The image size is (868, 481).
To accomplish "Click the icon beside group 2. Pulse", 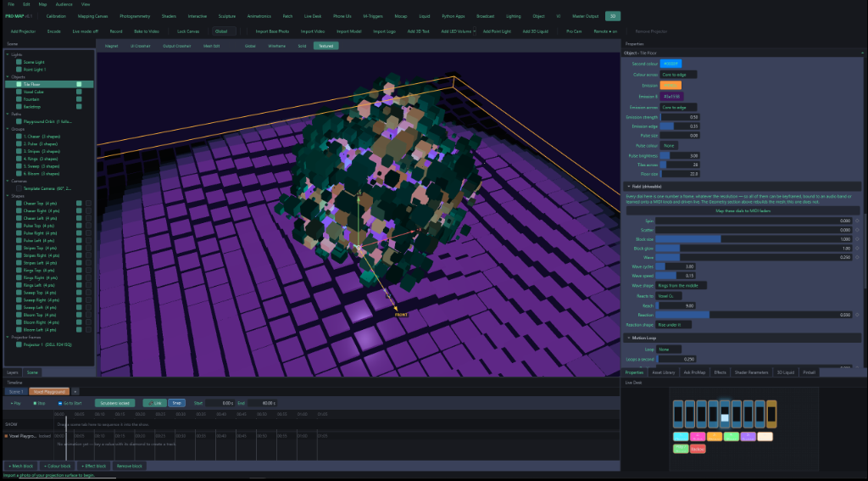I will [19, 143].
